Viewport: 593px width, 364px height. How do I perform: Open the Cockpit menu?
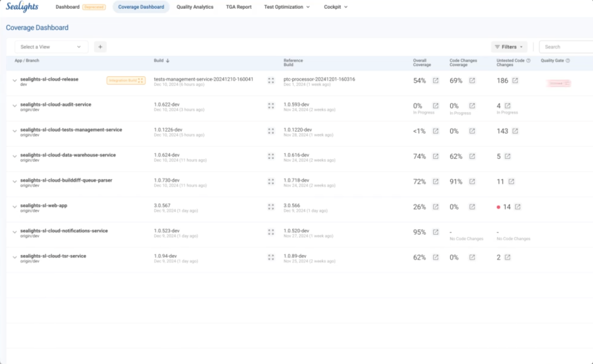[x=336, y=7]
